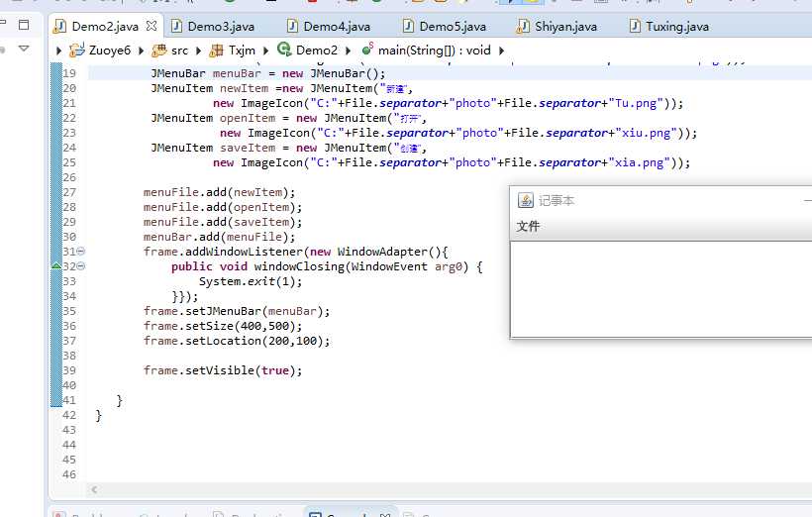Click the Java icon in 记事本 title bar
The height and width of the screenshot is (517, 812).
[526, 200]
